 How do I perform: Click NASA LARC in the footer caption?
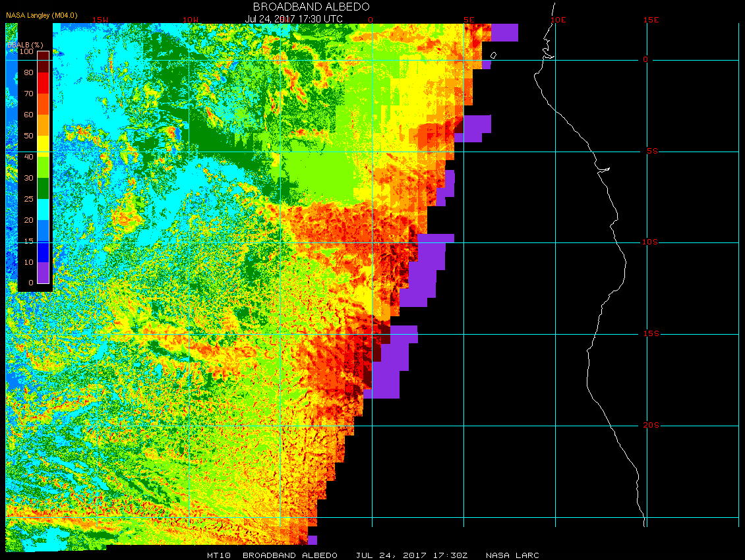pyautogui.click(x=512, y=555)
